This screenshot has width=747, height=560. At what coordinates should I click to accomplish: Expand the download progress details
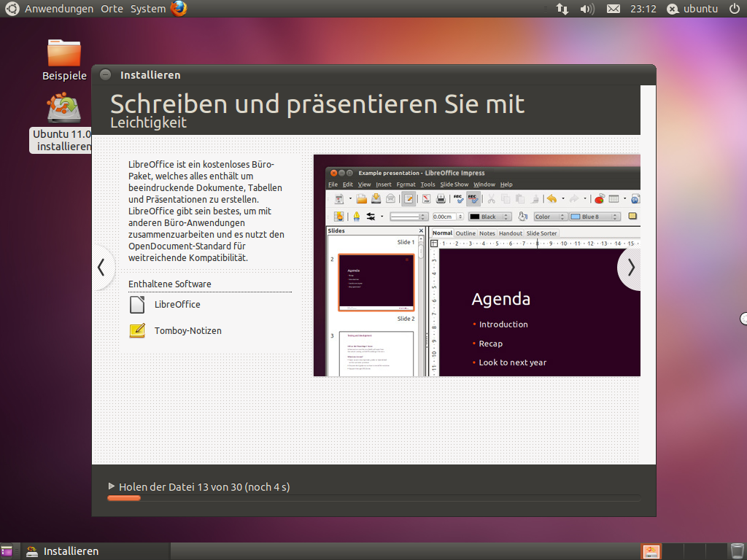[x=112, y=486]
